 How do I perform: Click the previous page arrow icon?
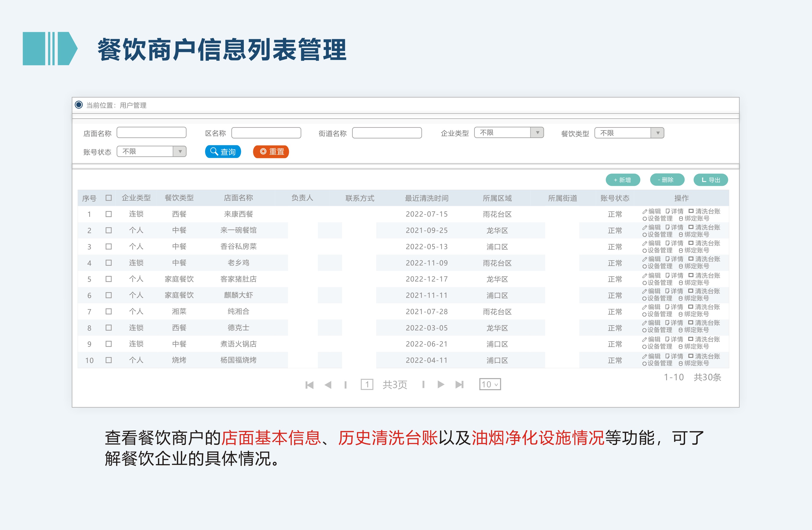coord(329,384)
